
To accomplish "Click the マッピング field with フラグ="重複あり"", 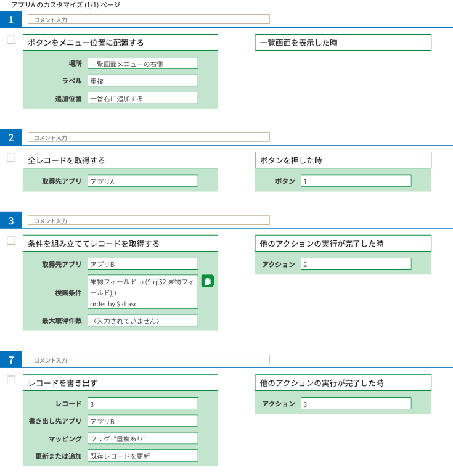I will [143, 438].
